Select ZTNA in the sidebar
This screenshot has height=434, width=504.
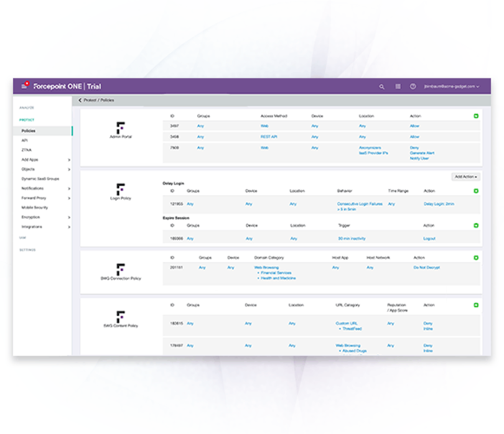26,150
